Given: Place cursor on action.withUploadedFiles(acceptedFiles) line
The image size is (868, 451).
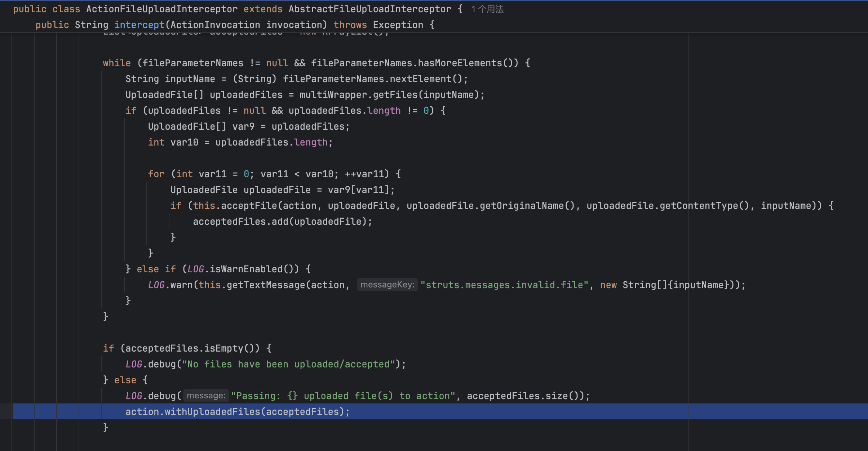Looking at the screenshot, I should coord(237,411).
